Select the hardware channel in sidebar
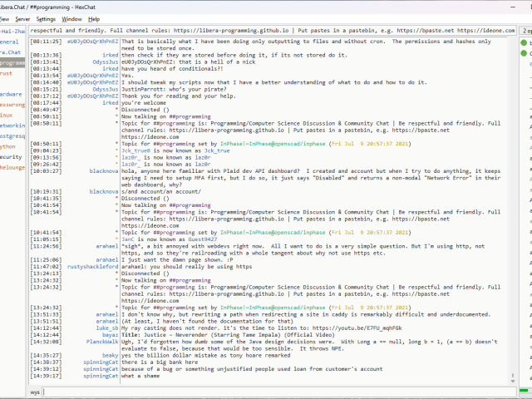Image resolution: width=532 pixels, height=399 pixels. coord(12,94)
